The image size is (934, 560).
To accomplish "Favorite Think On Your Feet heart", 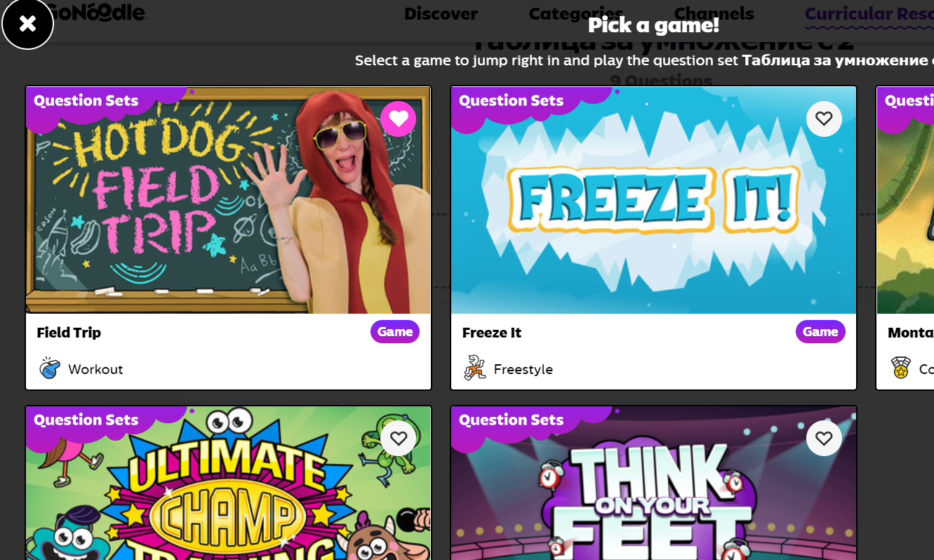I will click(x=824, y=439).
